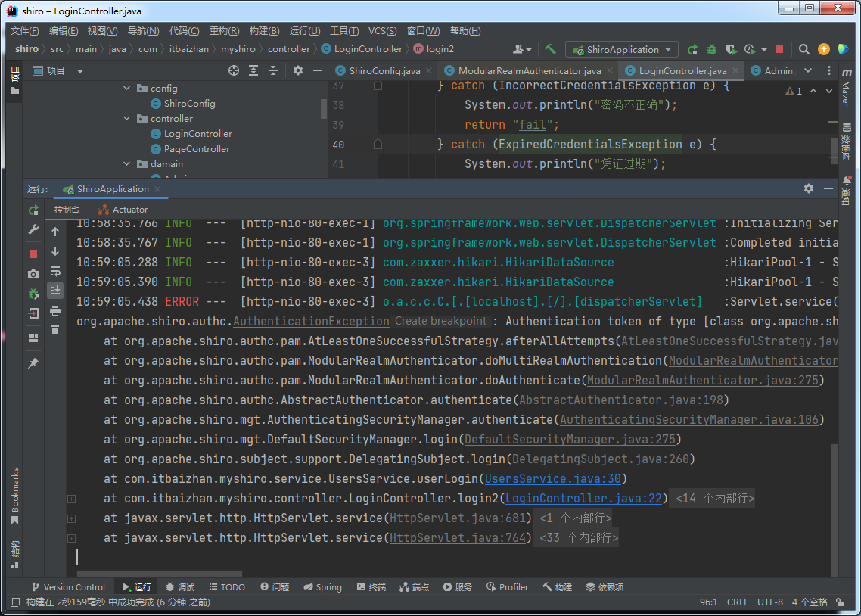Collapse the config folder
This screenshot has height=616, width=861.
point(127,88)
